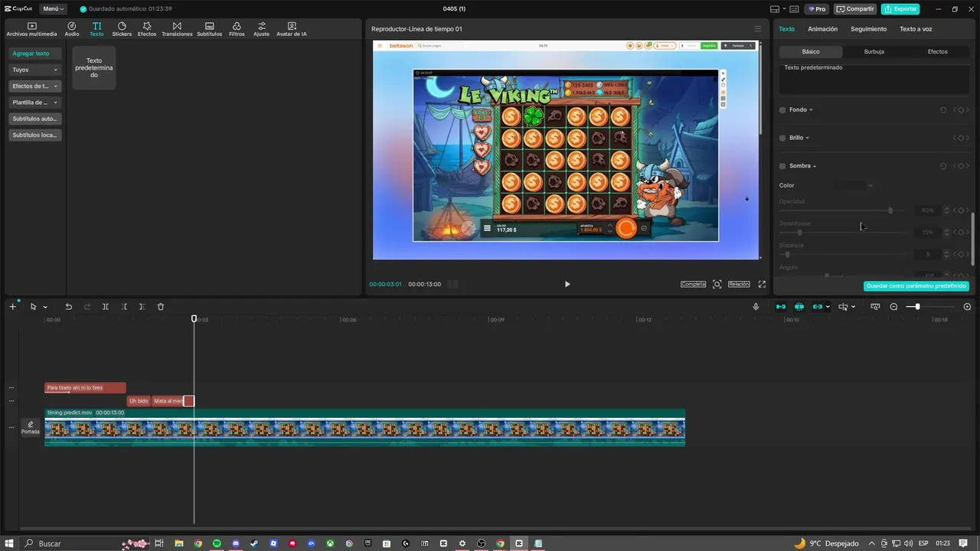Click the capture frame icon beside Completa

(717, 284)
